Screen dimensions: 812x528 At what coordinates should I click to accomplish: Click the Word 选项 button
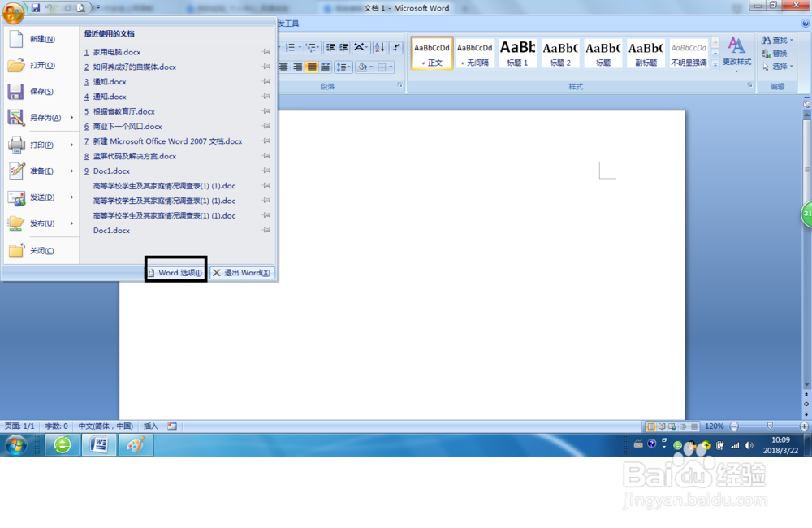point(175,273)
